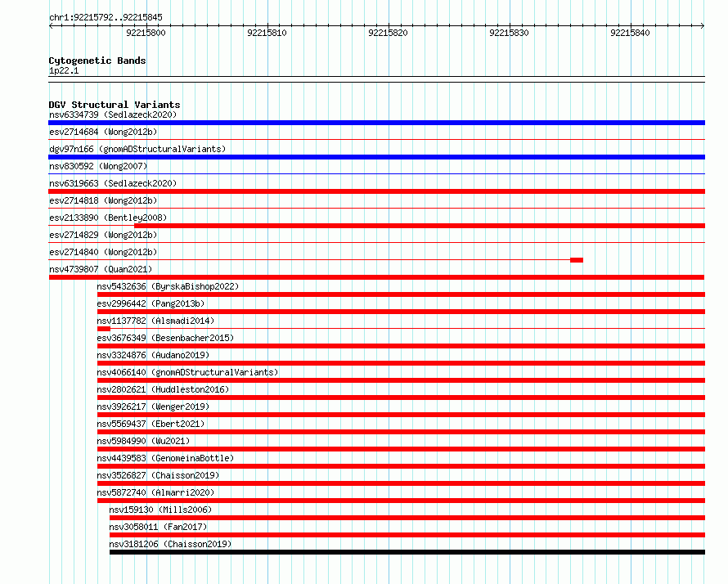Click the blue bar under dgv97n166
The height and width of the screenshot is (584, 728).
[x=376, y=157]
